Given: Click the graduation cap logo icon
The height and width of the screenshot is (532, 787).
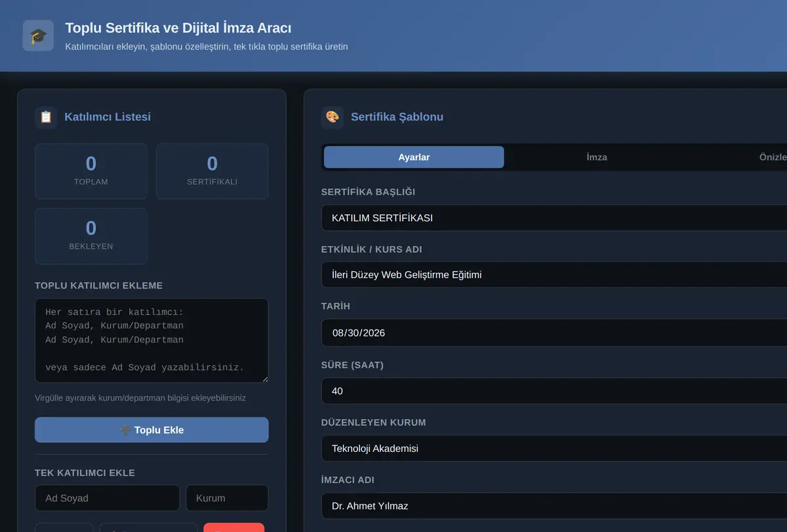Looking at the screenshot, I should point(38,35).
